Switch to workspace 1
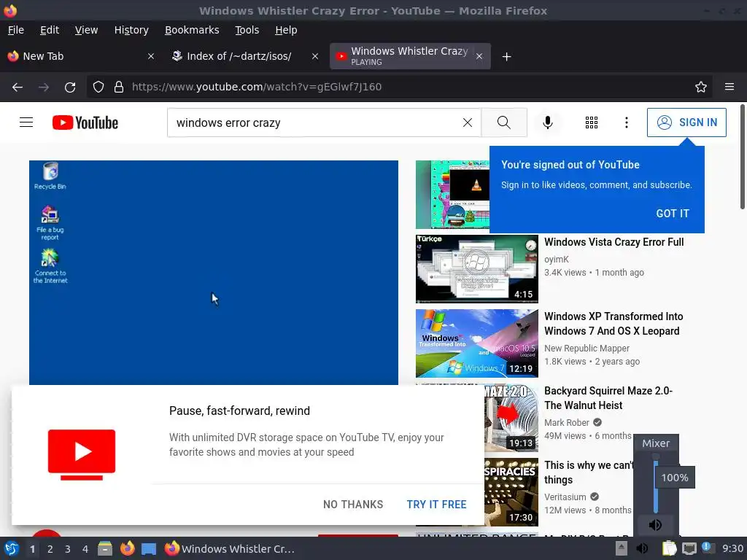 click(x=32, y=549)
